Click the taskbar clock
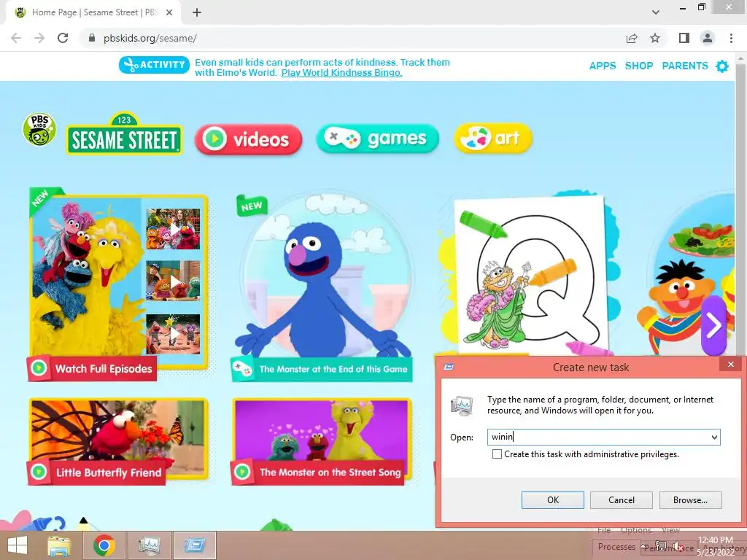The width and height of the screenshot is (747, 560). click(715, 545)
